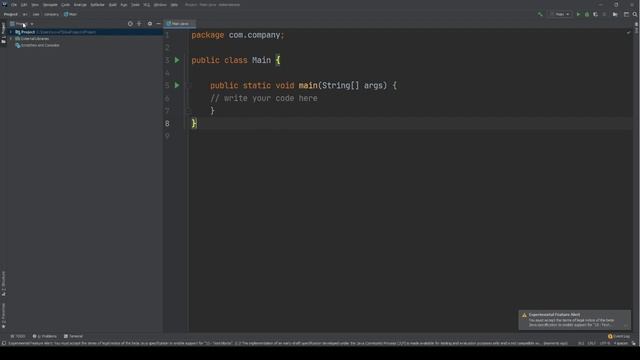Open the Problems tool window tab
The height and width of the screenshot is (360, 640).
[x=44, y=336]
